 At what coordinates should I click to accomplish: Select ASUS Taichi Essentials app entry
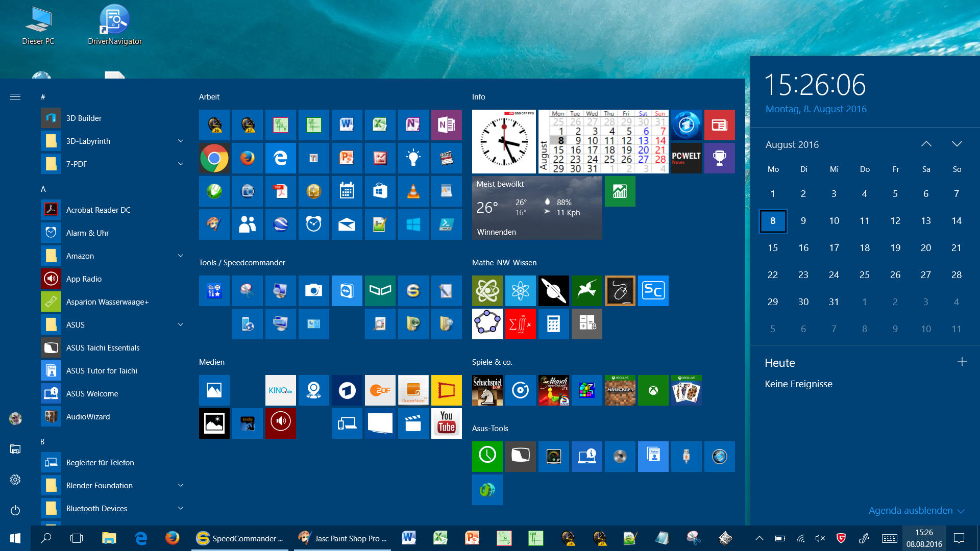tap(103, 347)
